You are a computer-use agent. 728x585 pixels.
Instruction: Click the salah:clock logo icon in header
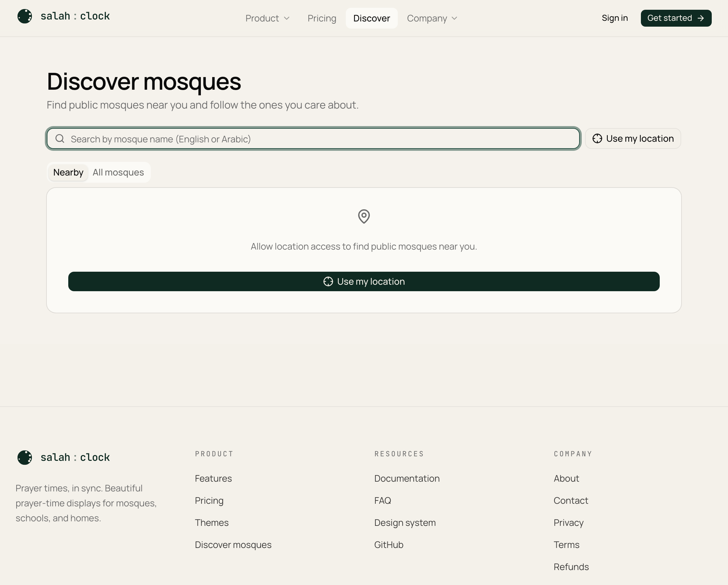25,16
